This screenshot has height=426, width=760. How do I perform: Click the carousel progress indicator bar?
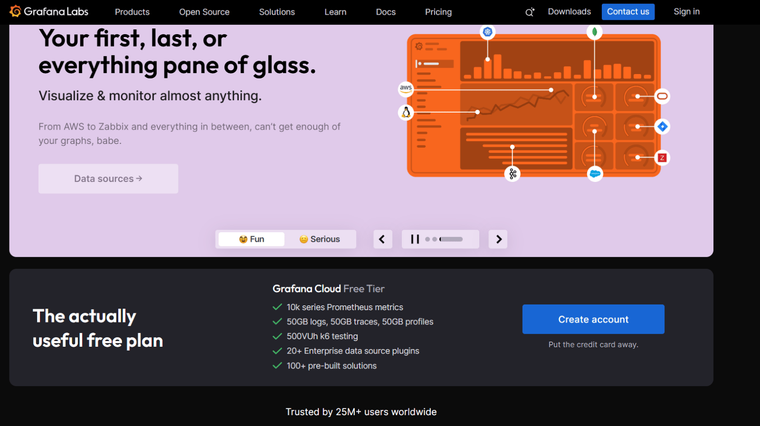pos(451,239)
